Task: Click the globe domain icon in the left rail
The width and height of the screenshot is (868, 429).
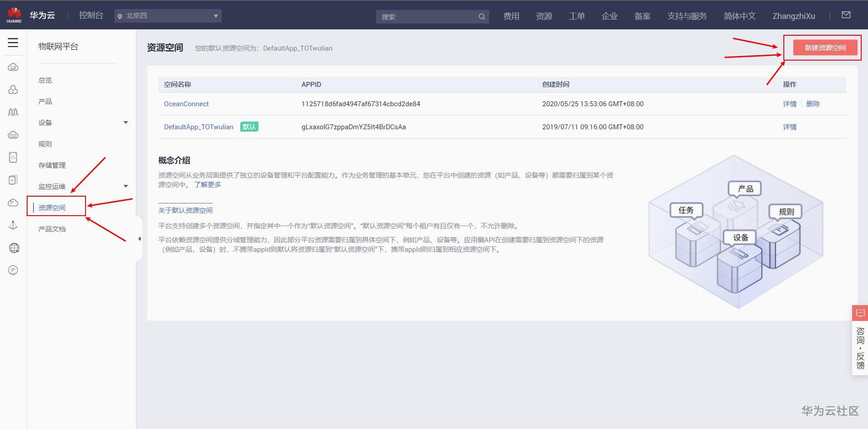Action: (14, 248)
